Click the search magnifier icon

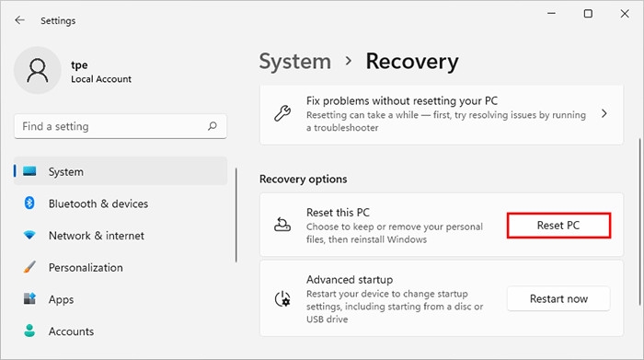click(x=213, y=126)
